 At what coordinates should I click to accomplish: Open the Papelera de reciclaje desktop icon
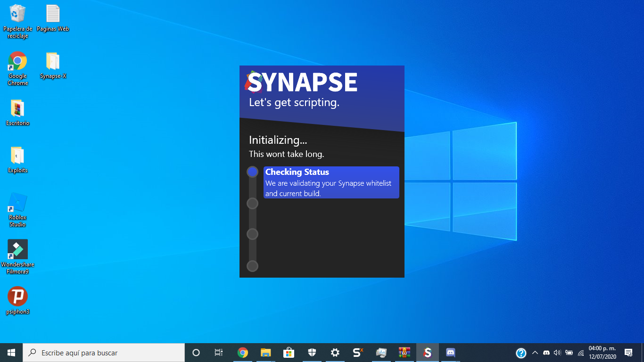[x=18, y=21]
